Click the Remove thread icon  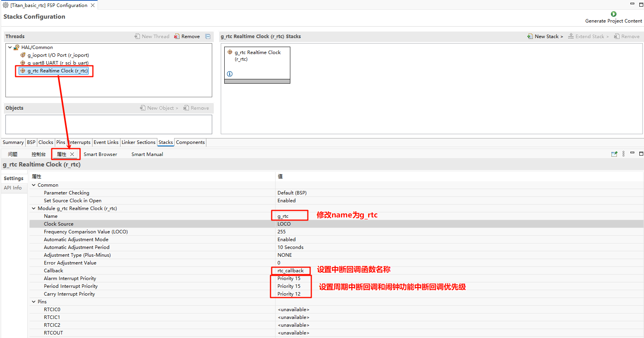click(x=177, y=36)
